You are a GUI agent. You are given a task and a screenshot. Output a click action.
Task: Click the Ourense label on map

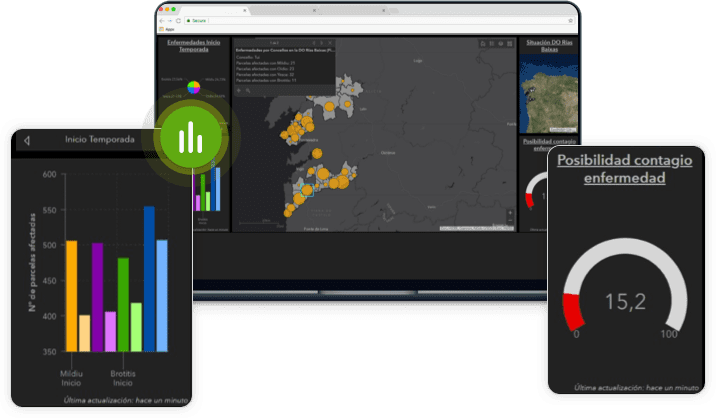[x=388, y=153]
